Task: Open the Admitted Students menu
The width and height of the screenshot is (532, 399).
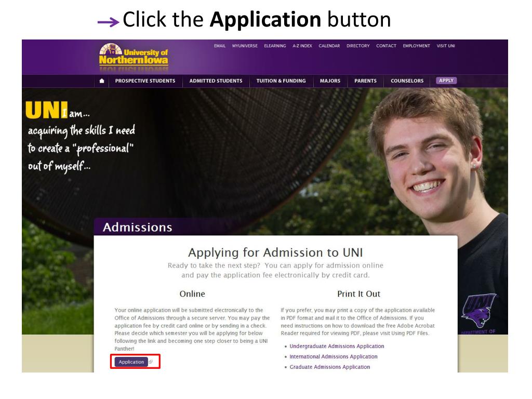Action: coord(216,81)
